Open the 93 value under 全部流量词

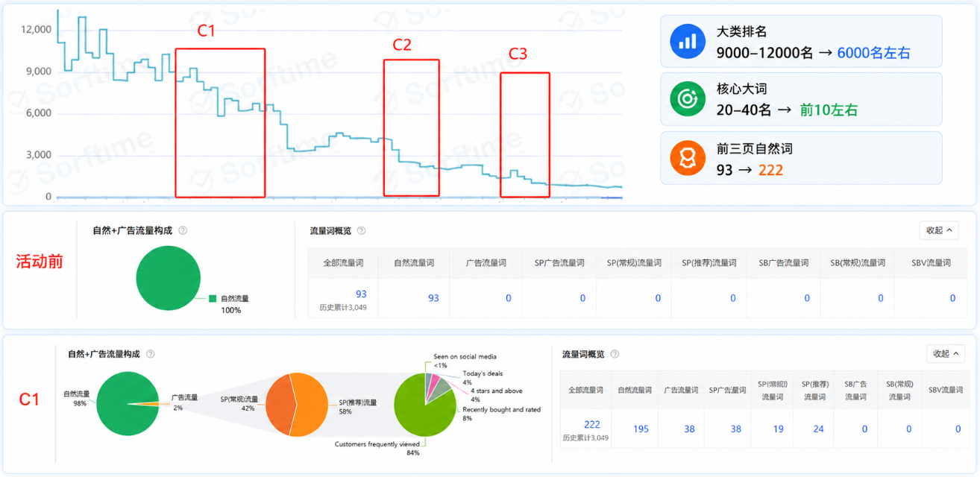(361, 294)
